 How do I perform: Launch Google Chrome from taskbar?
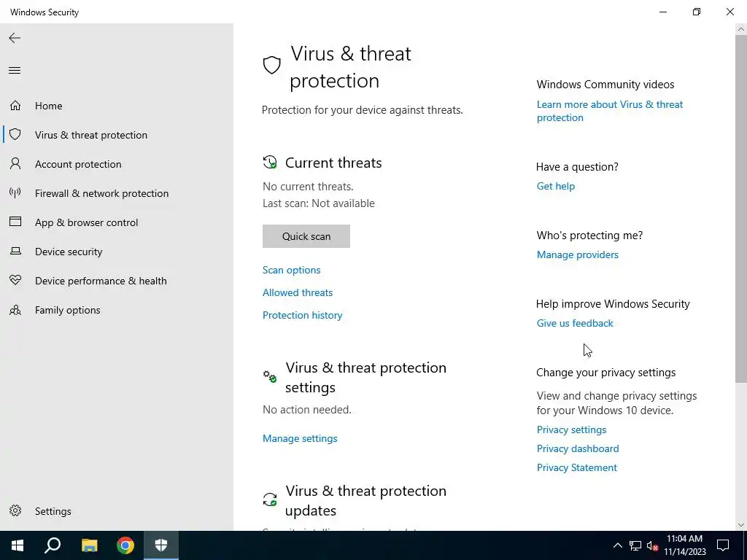(x=125, y=545)
